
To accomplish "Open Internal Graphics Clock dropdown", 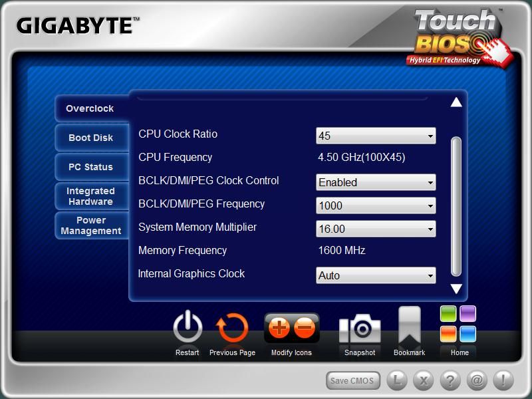I will (376, 275).
